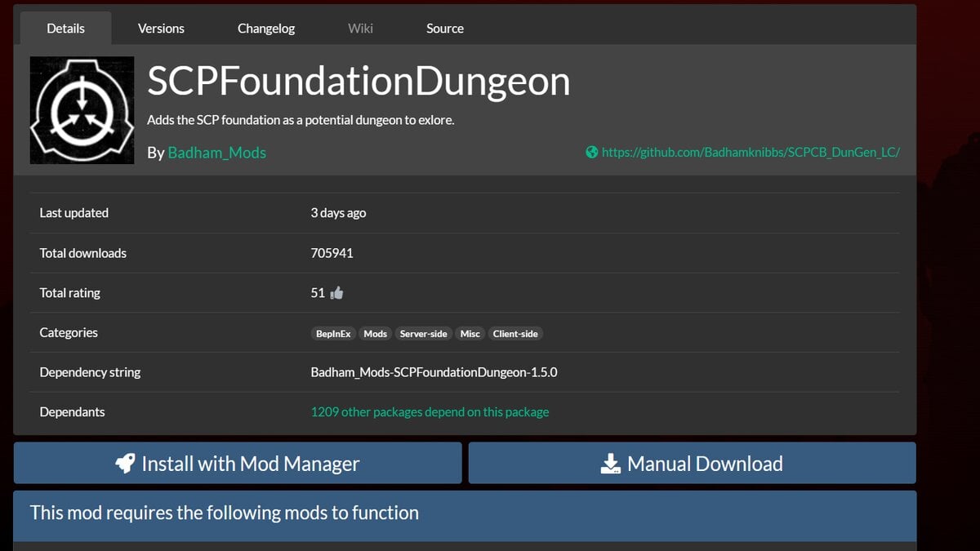Go to the Source tab
Viewport: 980px width, 551px height.
[445, 29]
